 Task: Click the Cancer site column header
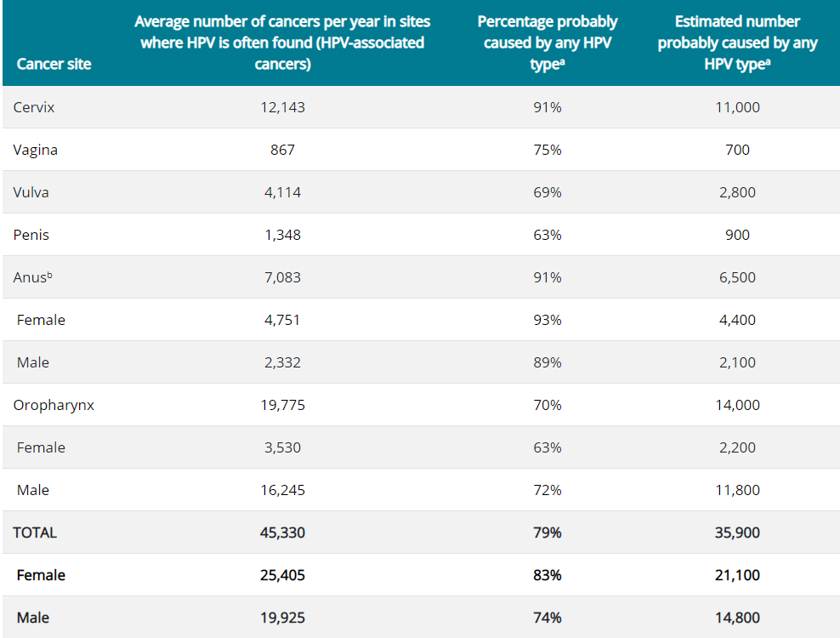pyautogui.click(x=54, y=64)
